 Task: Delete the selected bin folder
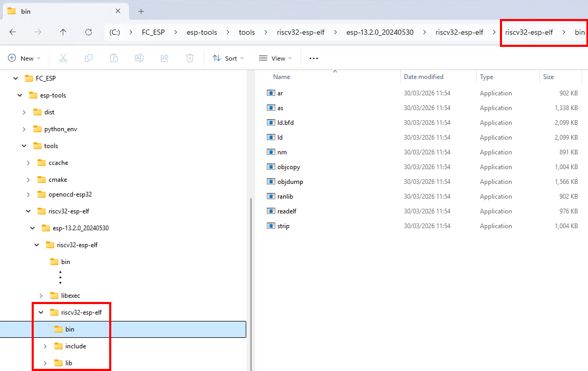click(x=189, y=58)
